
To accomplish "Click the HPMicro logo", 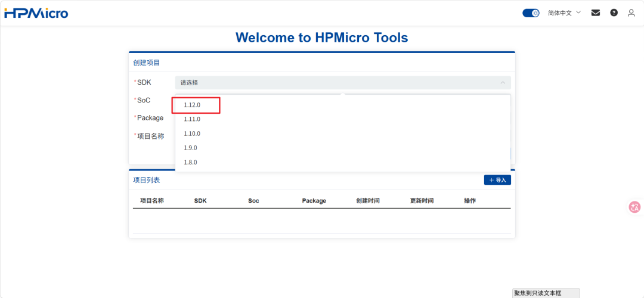I will 36,13.
